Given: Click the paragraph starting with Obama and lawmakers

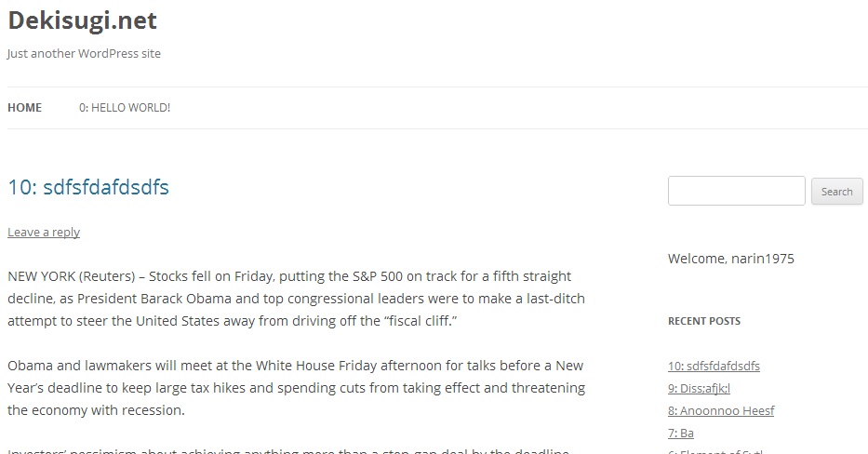Looking at the screenshot, I should (x=296, y=388).
